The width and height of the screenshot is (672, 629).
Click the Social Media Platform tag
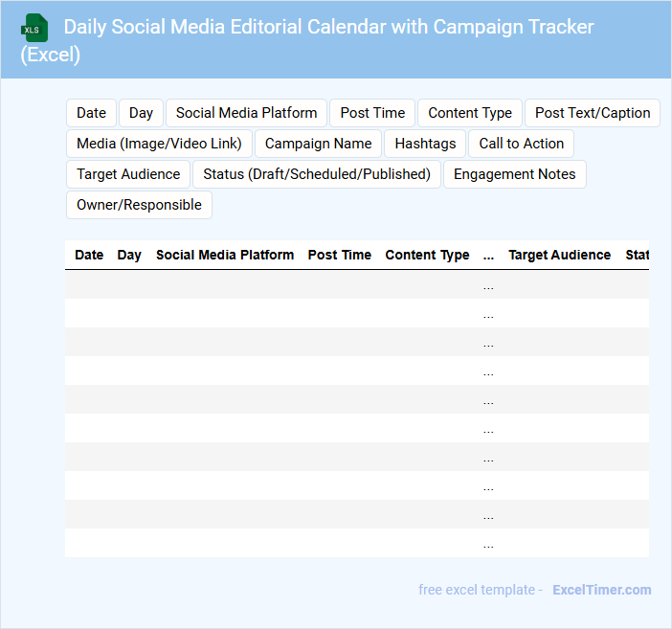click(x=246, y=113)
